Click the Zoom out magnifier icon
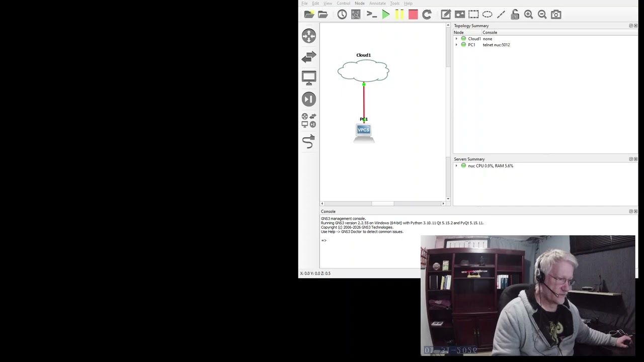The height and width of the screenshot is (362, 644). click(x=542, y=15)
